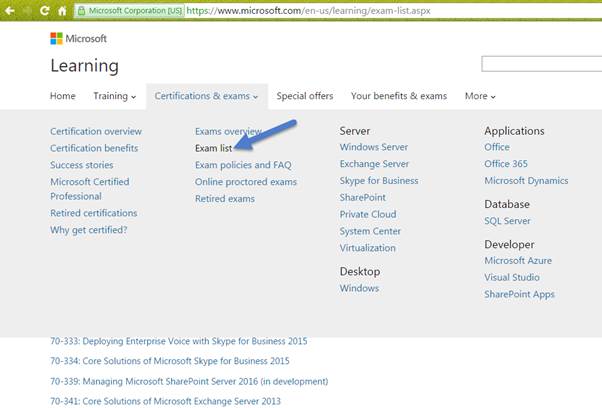Expand the Training dropdown menu
This screenshot has width=602, height=408.
(115, 96)
